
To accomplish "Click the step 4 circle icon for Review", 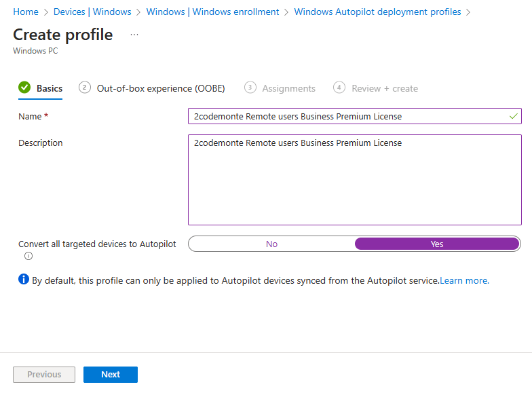I will tap(339, 88).
